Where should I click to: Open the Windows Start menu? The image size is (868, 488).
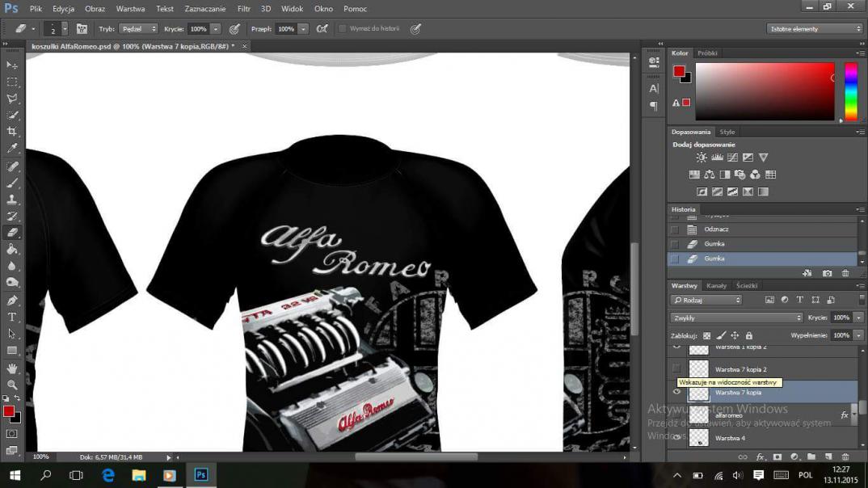tap(15, 475)
